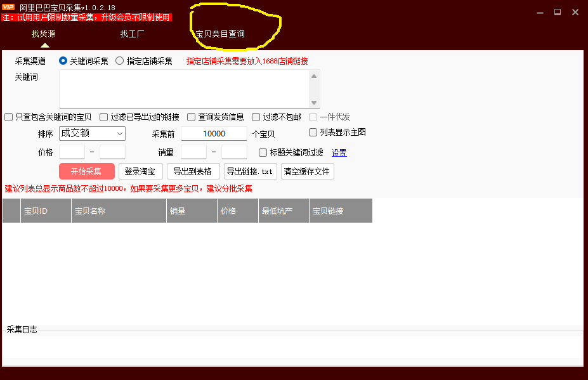Click the 采集前 10000 count field

[x=214, y=134]
